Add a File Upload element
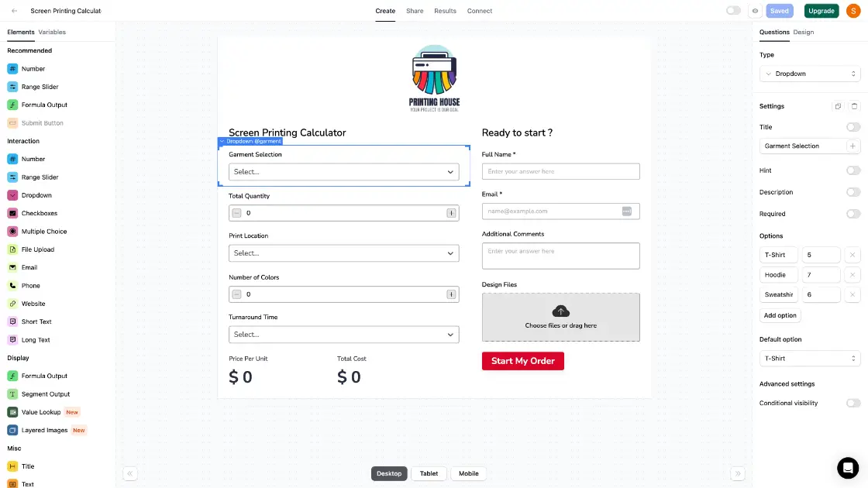The image size is (868, 488). 38,249
